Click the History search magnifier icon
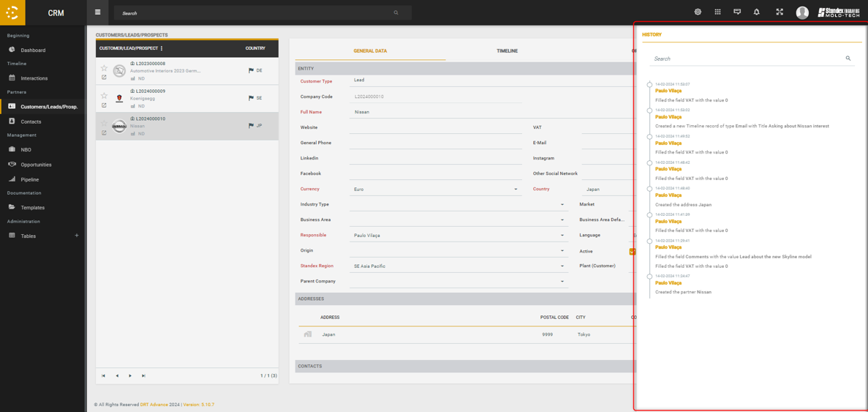The image size is (868, 412). point(848,59)
